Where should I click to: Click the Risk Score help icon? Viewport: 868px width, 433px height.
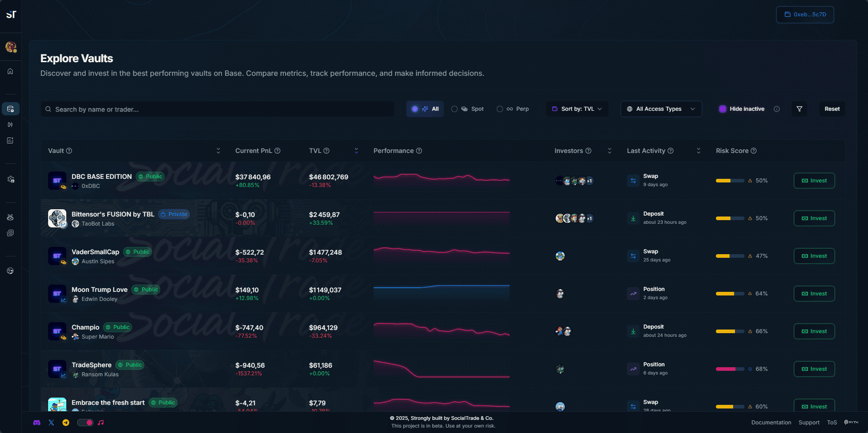[x=754, y=151]
